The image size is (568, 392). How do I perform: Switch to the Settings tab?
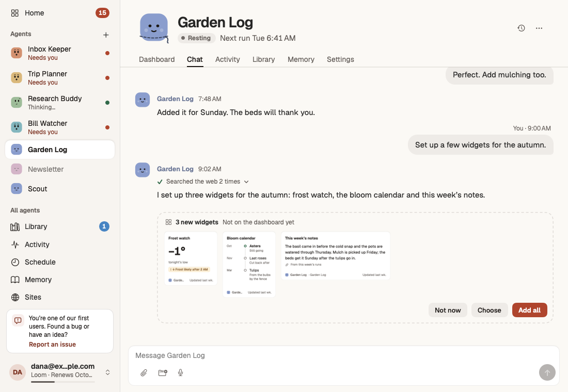coord(340,59)
